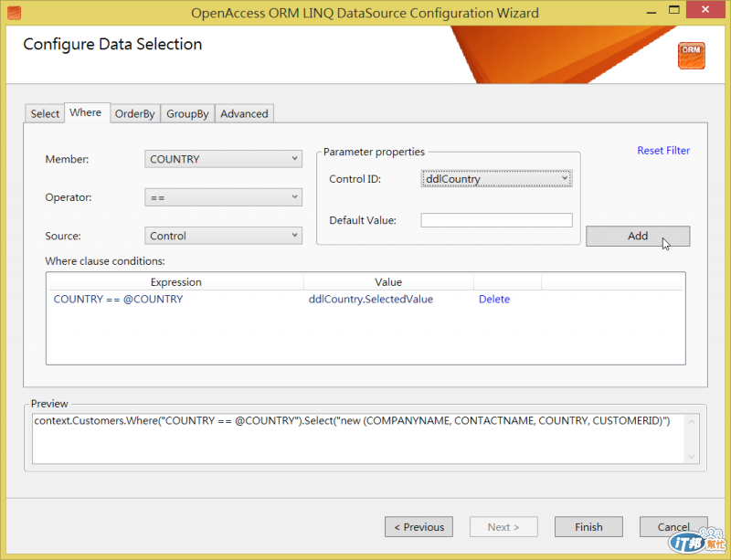Click the Value column header
This screenshot has height=560, width=731.
[x=388, y=282]
